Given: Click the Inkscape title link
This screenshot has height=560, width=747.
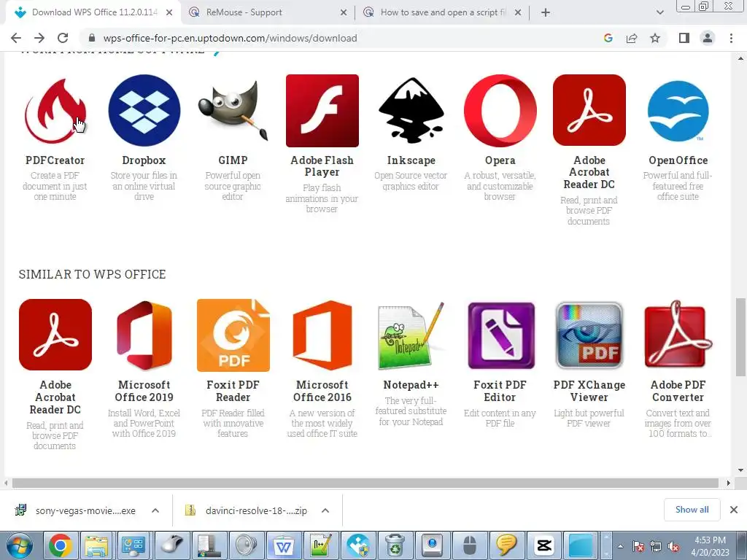Looking at the screenshot, I should (411, 160).
